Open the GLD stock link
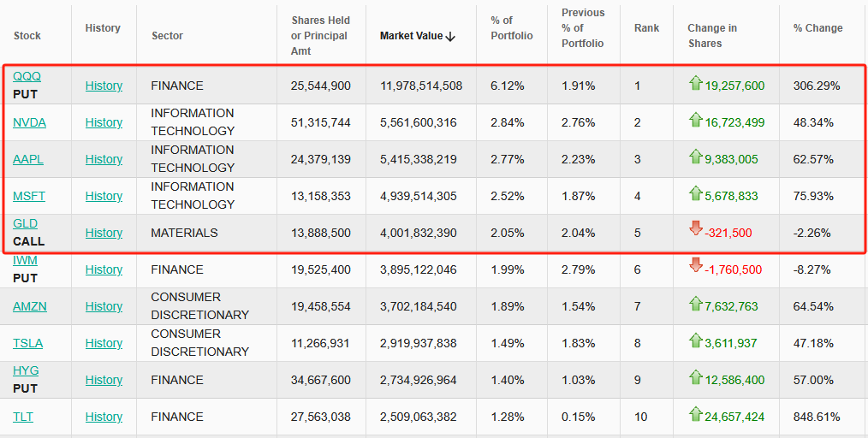The width and height of the screenshot is (868, 438). pos(26,223)
